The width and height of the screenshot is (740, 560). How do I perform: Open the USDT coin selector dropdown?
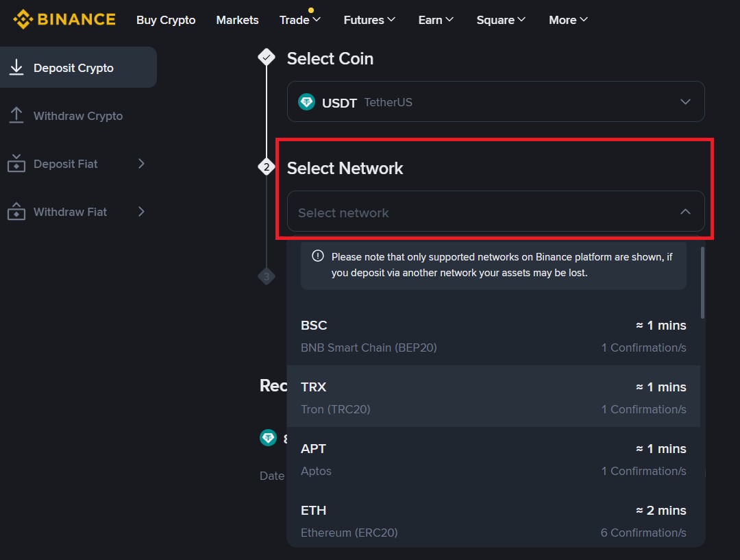495,101
